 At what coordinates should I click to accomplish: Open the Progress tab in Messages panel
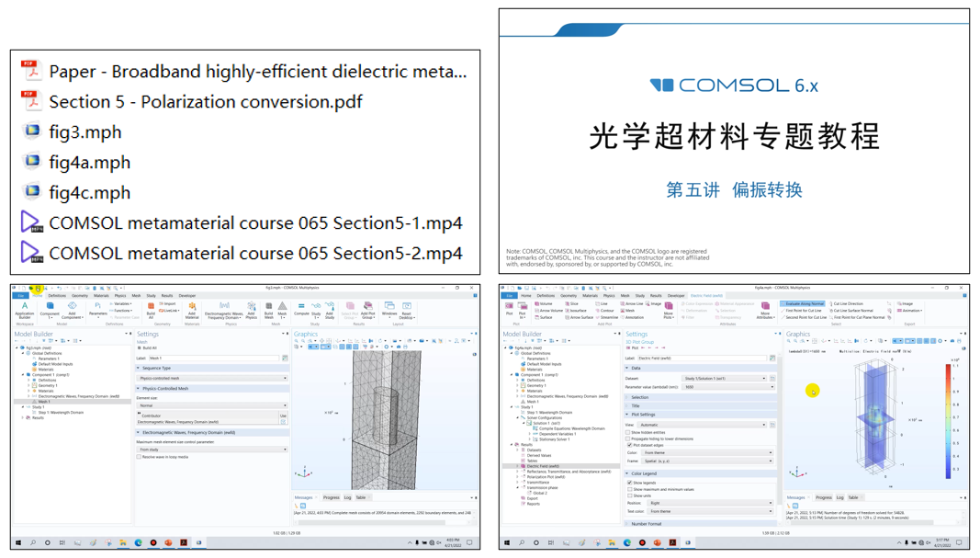pos(824,497)
